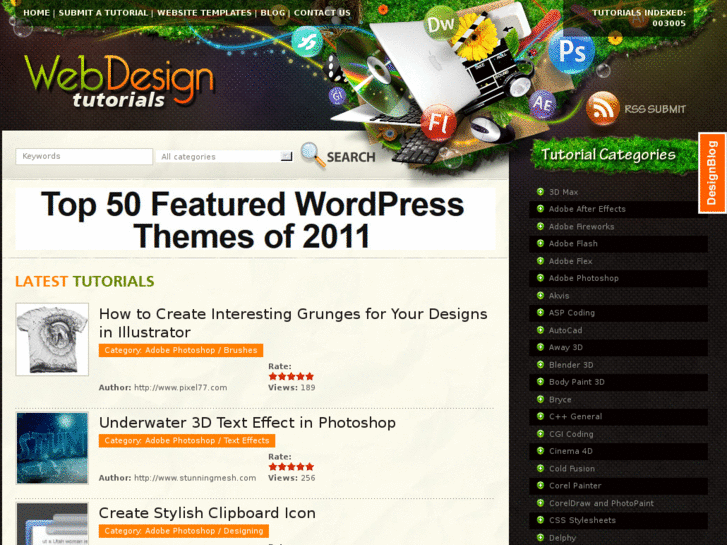The width and height of the screenshot is (727, 545).
Task: Go to the HOME menu item
Action: [x=37, y=13]
